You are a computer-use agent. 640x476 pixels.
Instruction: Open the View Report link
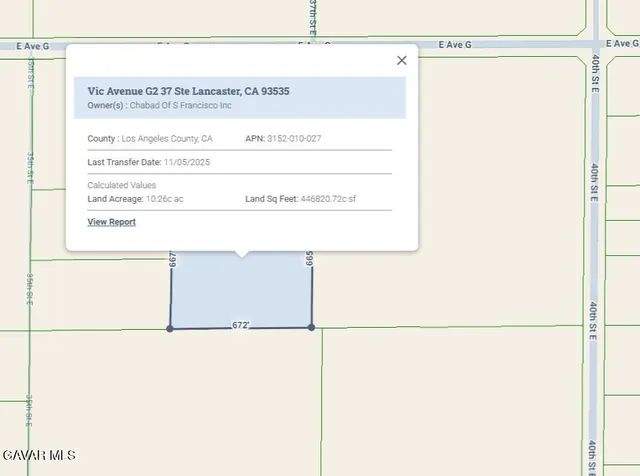[x=111, y=222]
